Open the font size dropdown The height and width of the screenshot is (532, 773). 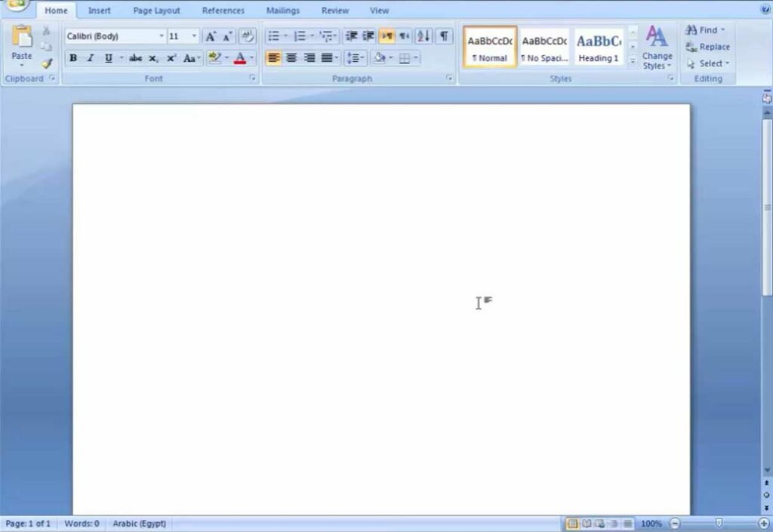194,36
